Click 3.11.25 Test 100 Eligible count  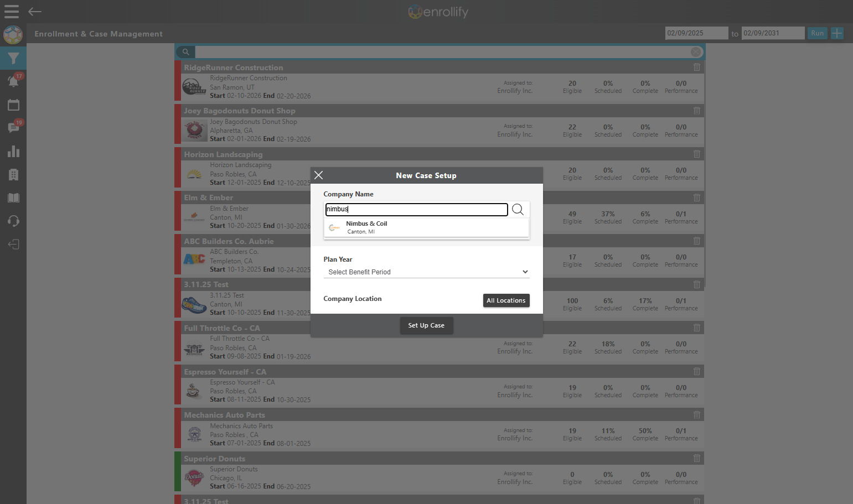572,304
